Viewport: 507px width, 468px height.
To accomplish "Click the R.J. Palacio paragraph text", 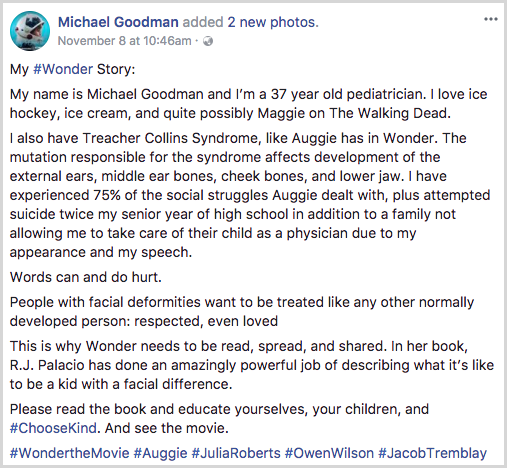I will (252, 365).
